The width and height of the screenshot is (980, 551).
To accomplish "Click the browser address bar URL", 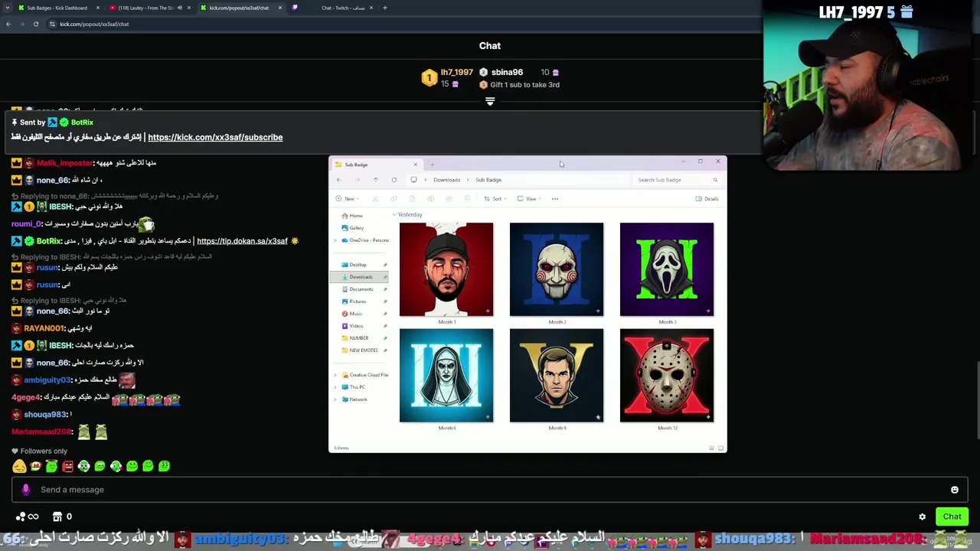I will [x=94, y=24].
